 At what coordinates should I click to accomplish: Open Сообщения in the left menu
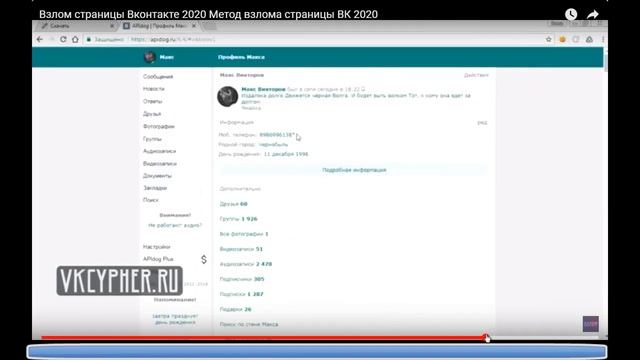tap(158, 77)
